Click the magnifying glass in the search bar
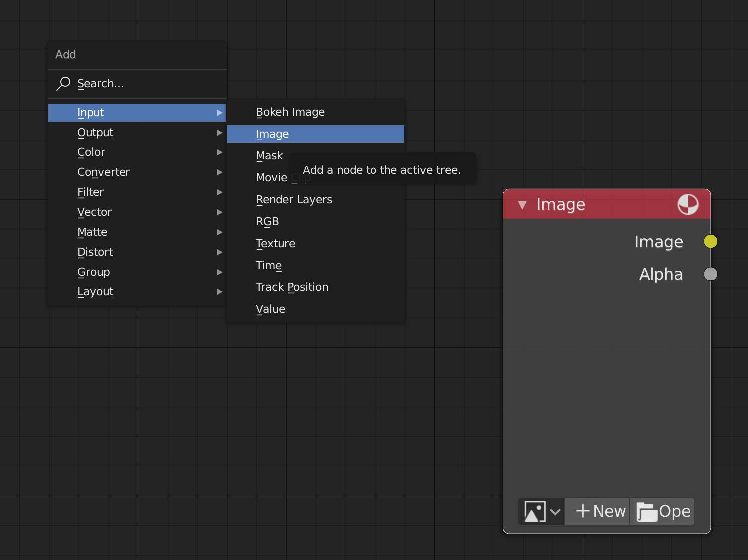This screenshot has width=748, height=560. [x=63, y=83]
